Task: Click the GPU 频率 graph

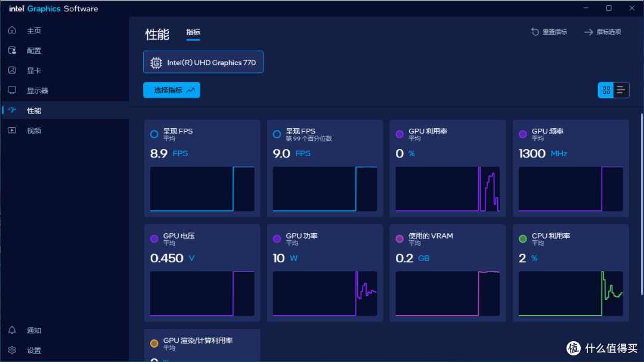Action: 571,189
